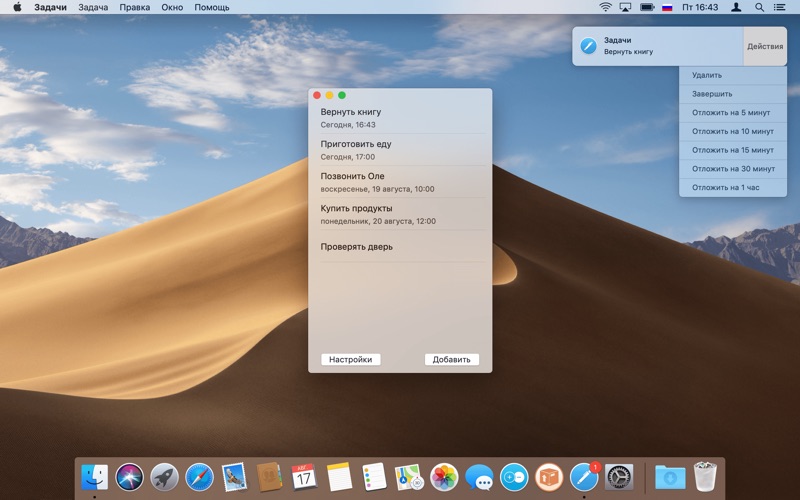Select Отложить на 10 минут

click(733, 131)
